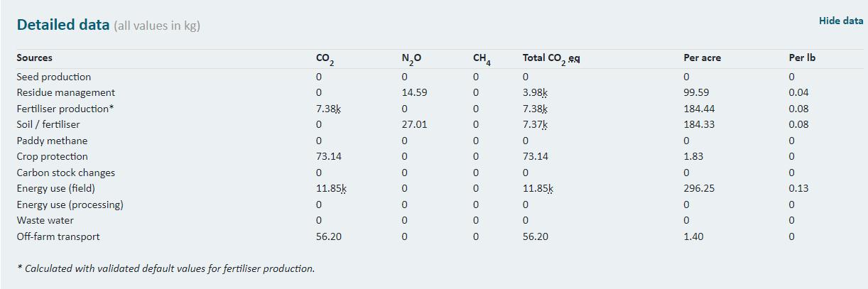This screenshot has width=868, height=289.
Task: Click the Waste water row label
Action: [x=45, y=220]
